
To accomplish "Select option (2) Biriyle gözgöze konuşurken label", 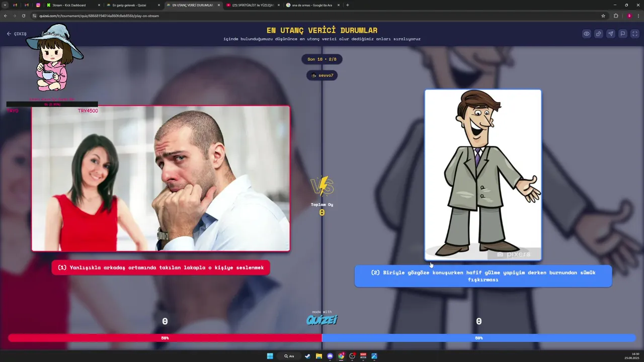I will (x=483, y=276).
